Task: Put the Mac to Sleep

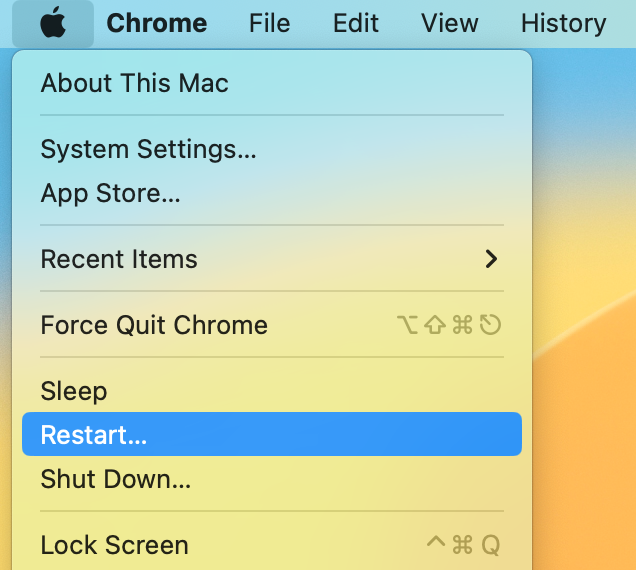Action: click(x=272, y=391)
